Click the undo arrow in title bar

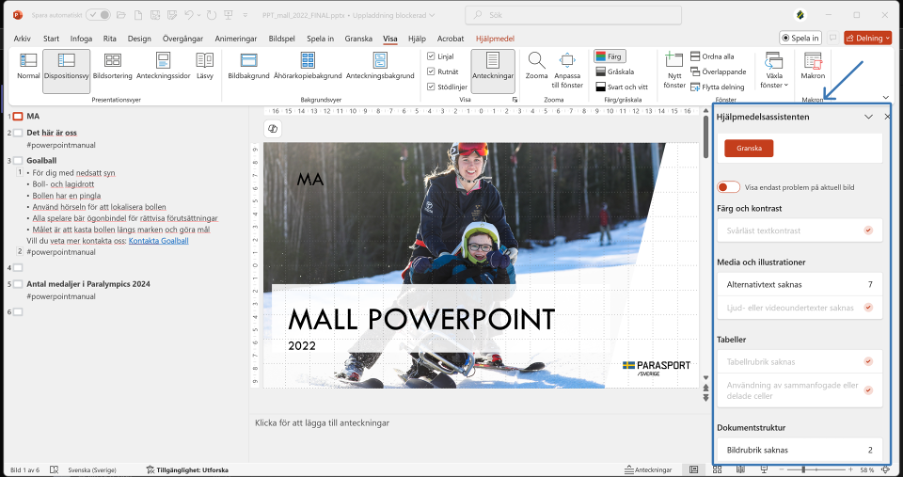(x=189, y=15)
